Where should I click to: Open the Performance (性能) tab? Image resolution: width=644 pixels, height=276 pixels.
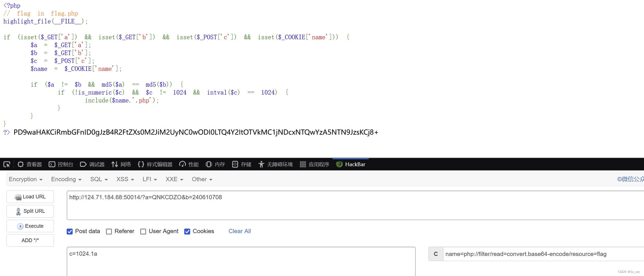coord(189,164)
